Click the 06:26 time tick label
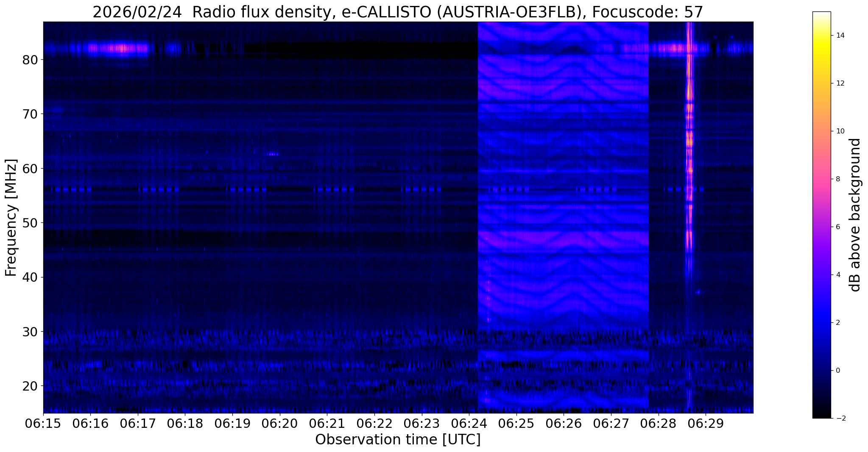868x452 pixels. (x=564, y=424)
